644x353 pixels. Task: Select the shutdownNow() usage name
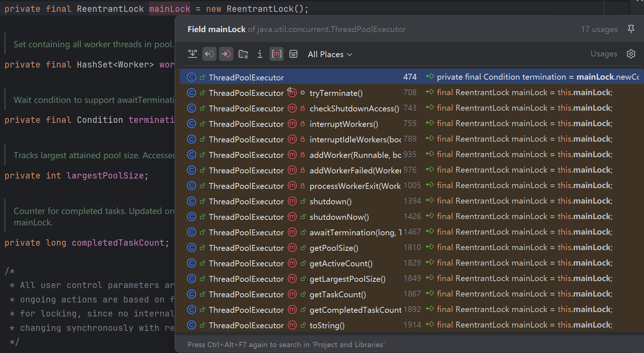339,217
